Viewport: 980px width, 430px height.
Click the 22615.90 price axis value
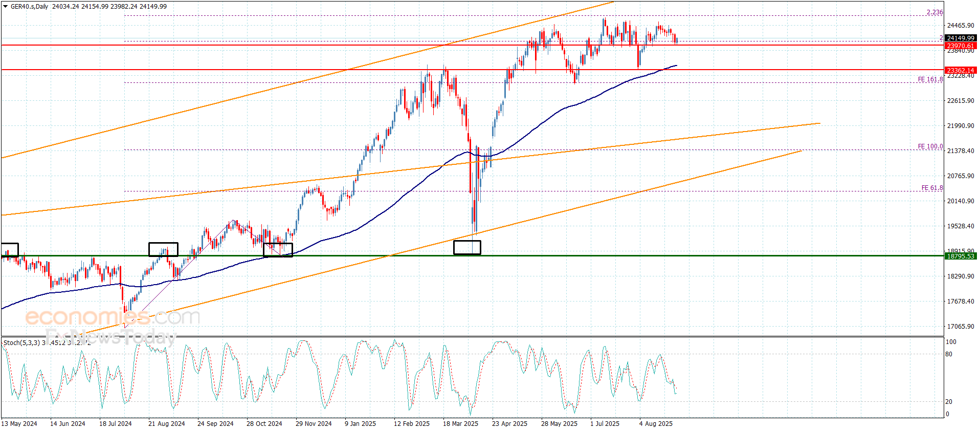tap(961, 101)
